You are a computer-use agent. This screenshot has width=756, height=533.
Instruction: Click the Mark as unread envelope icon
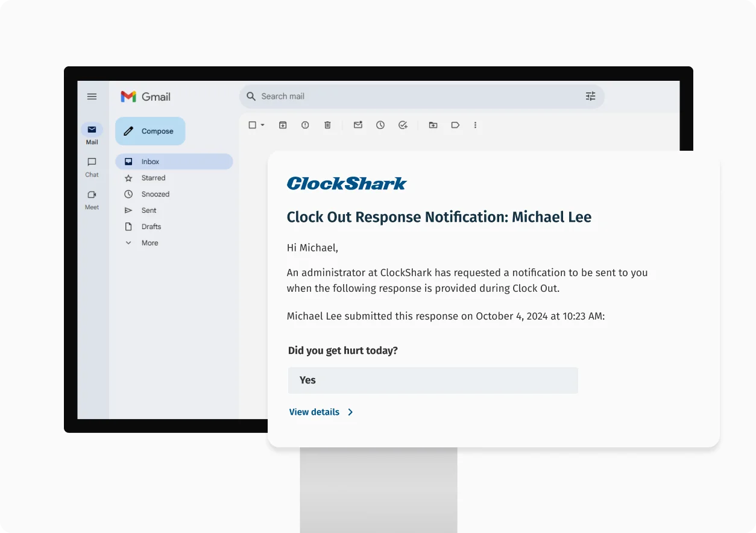(358, 125)
